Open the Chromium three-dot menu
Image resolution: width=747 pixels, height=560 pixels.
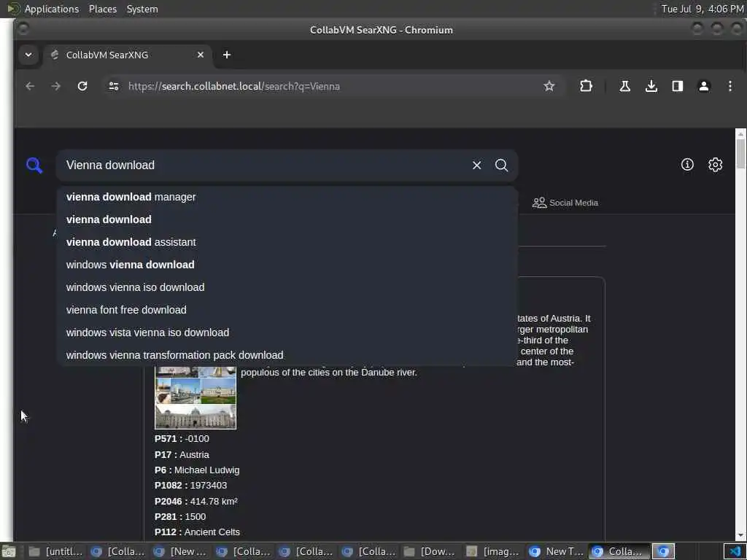pyautogui.click(x=729, y=86)
